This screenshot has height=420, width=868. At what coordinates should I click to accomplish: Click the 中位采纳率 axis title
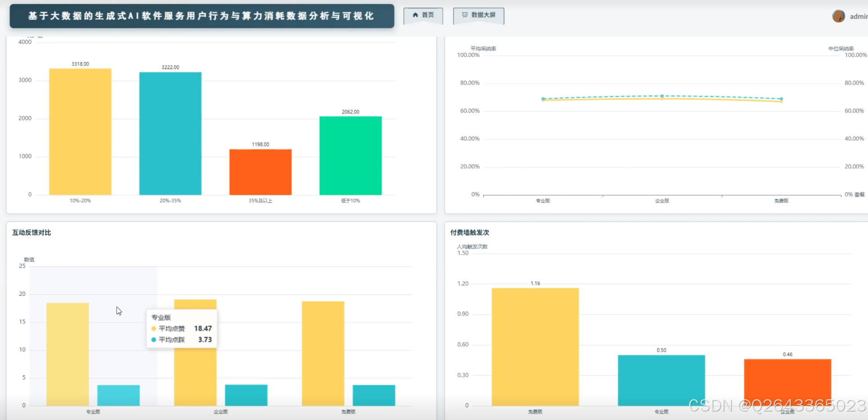point(841,49)
